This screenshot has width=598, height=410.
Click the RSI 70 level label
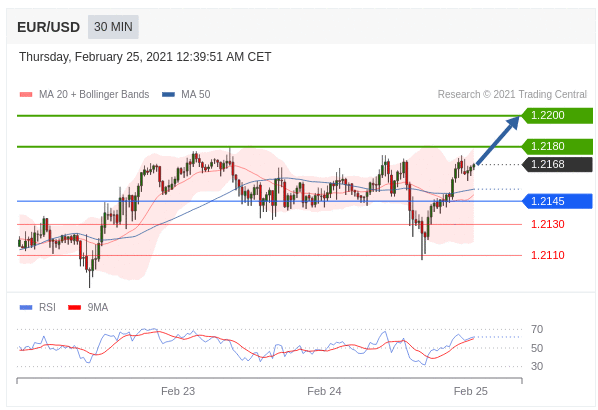tap(537, 329)
